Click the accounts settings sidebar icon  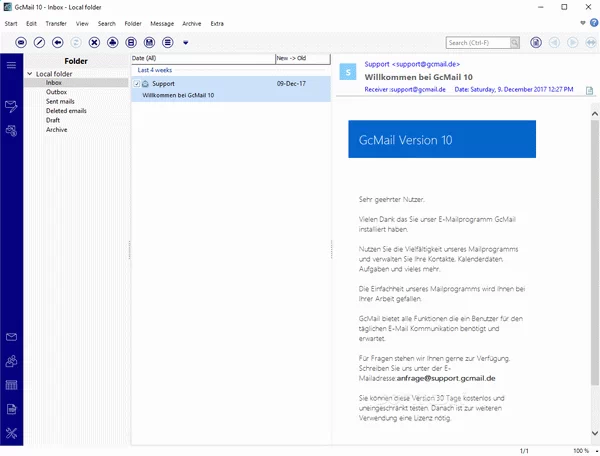[x=11, y=131]
